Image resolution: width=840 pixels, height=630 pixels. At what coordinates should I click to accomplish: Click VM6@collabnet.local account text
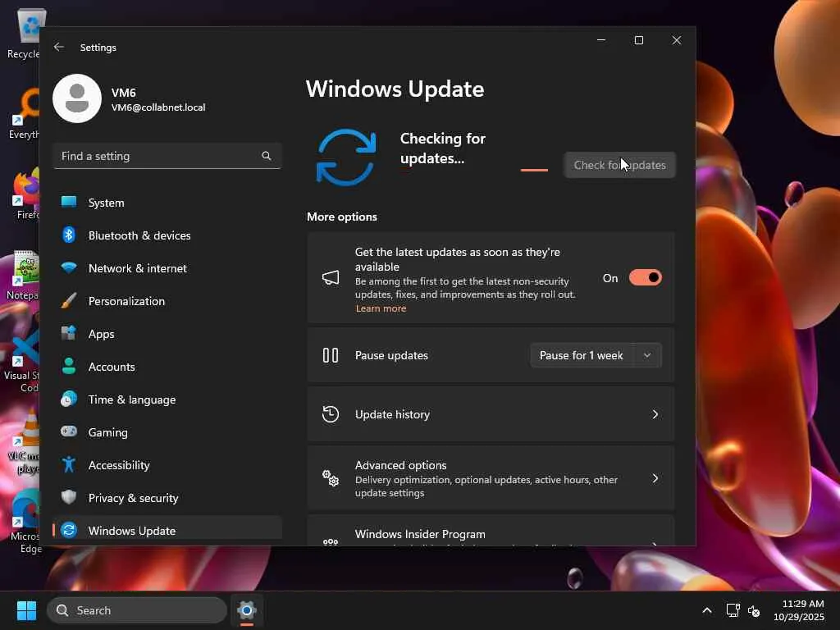(x=158, y=107)
